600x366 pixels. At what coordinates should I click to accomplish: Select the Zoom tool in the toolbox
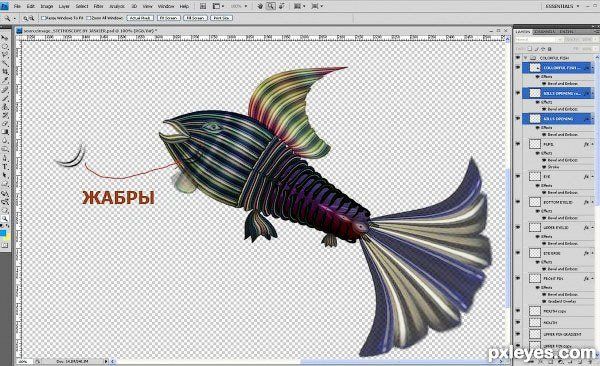(x=5, y=219)
